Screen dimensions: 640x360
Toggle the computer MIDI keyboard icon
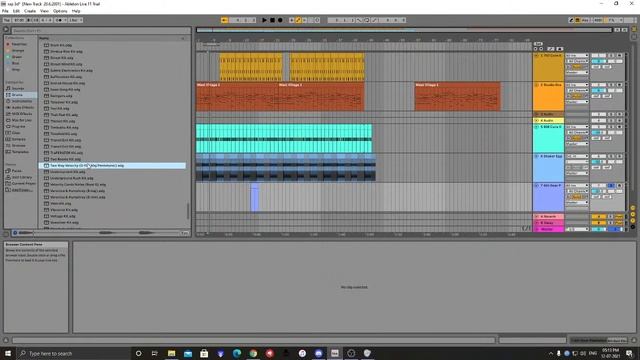tap(578, 20)
